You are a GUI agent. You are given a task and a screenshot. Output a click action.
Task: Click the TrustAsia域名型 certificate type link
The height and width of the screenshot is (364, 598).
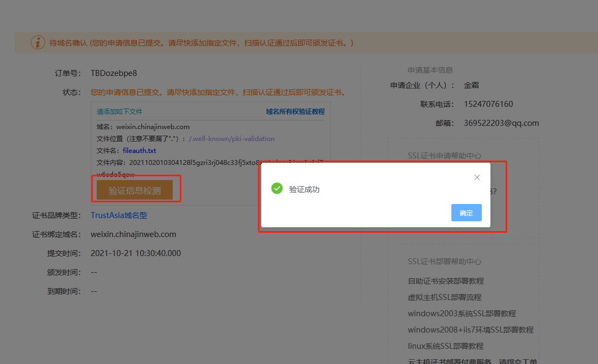(118, 215)
